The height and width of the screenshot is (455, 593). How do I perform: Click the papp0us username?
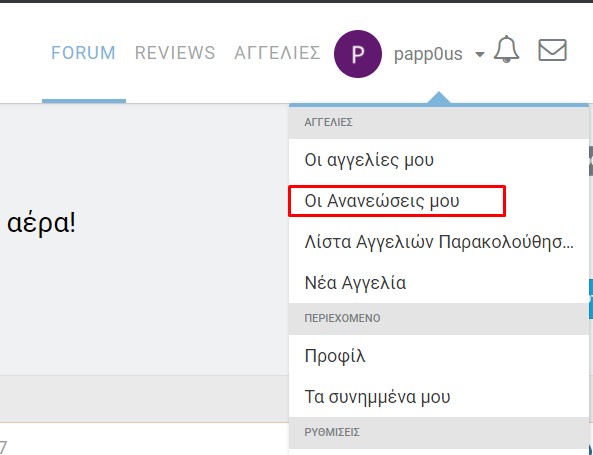point(428,54)
